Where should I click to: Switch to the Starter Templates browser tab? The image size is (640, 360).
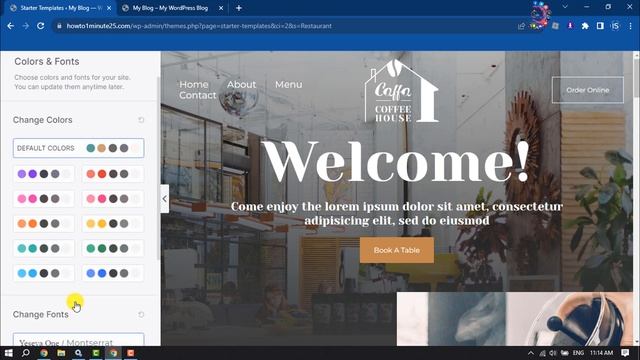(x=60, y=8)
